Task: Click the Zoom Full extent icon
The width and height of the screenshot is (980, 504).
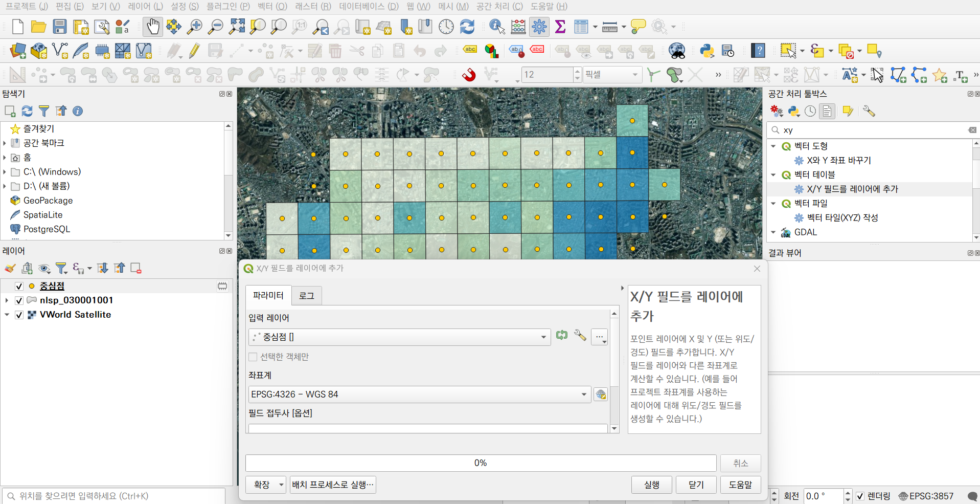Action: pyautogui.click(x=237, y=27)
